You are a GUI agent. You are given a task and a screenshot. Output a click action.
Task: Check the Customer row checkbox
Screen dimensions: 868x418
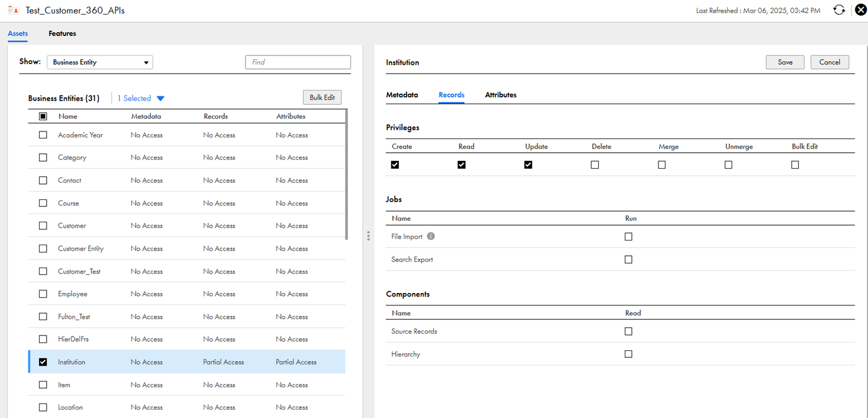coord(43,226)
